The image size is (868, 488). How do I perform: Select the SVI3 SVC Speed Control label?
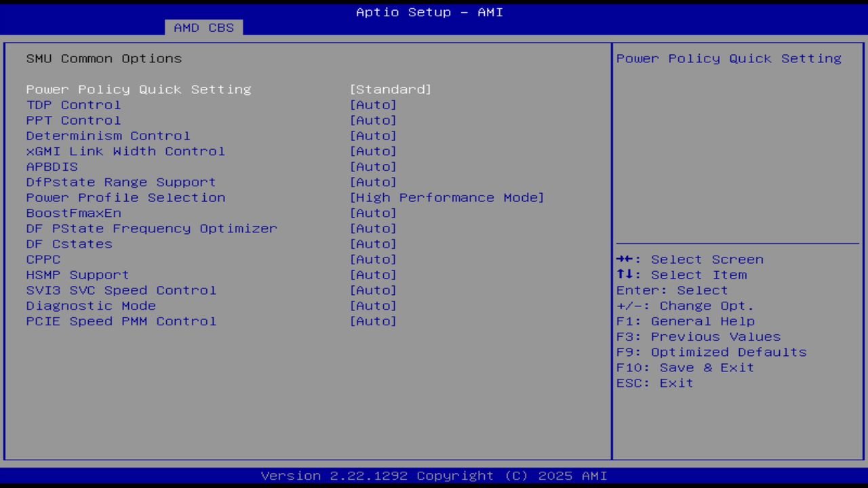click(121, 290)
